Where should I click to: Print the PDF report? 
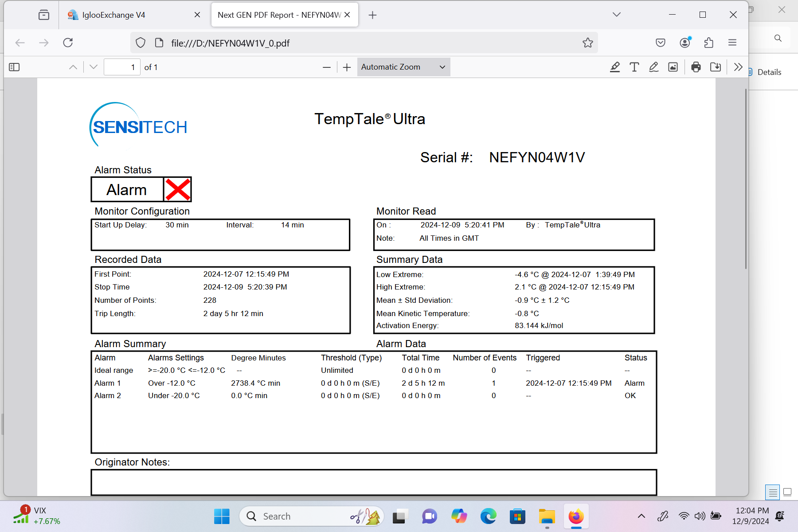[x=696, y=67]
